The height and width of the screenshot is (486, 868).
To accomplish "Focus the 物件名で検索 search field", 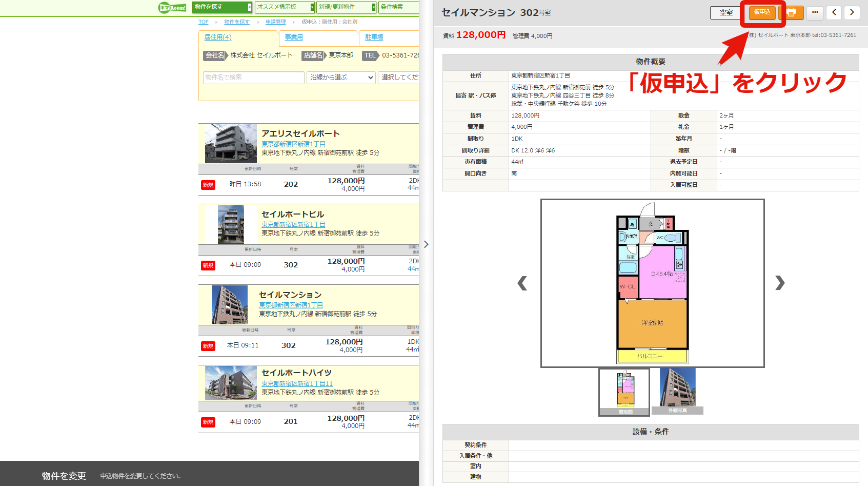I will [x=254, y=77].
